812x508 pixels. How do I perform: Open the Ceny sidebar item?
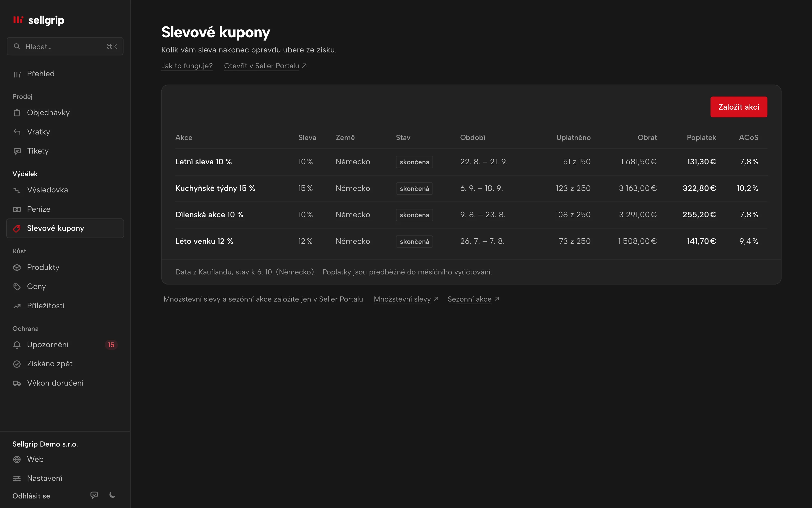(x=65, y=286)
